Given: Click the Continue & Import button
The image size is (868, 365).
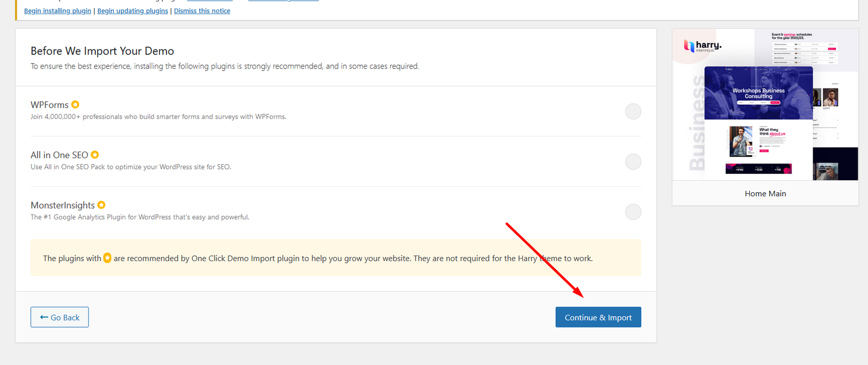Looking at the screenshot, I should [x=598, y=317].
